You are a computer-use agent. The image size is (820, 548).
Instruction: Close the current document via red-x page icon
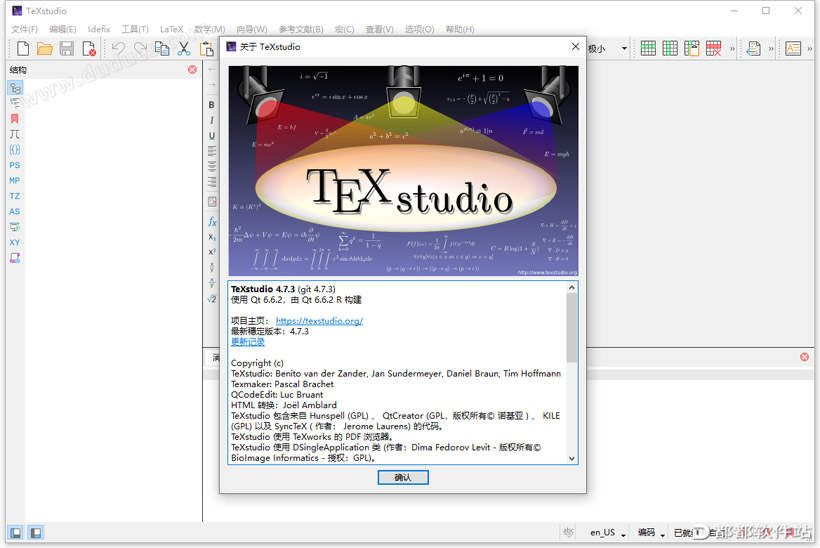tap(89, 49)
